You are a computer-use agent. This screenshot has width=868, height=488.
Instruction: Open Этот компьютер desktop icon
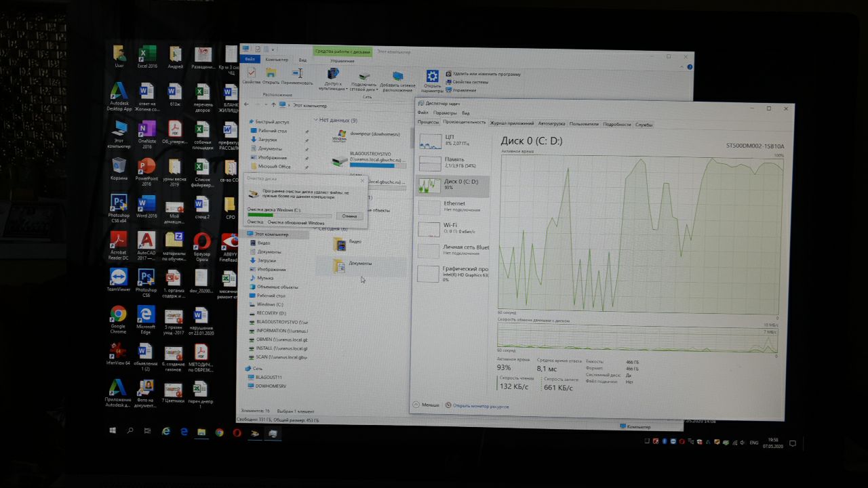pyautogui.click(x=119, y=134)
